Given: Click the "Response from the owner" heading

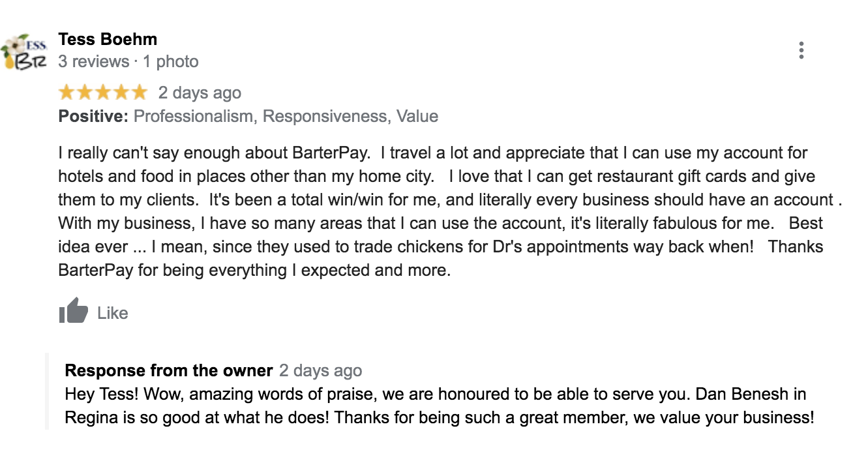Looking at the screenshot, I should pyautogui.click(x=169, y=371).
